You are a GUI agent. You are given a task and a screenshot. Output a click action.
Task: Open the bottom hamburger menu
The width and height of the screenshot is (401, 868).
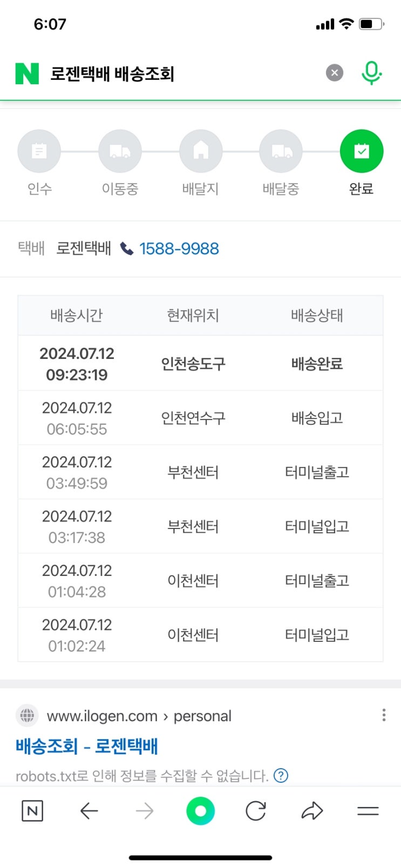pyautogui.click(x=368, y=811)
